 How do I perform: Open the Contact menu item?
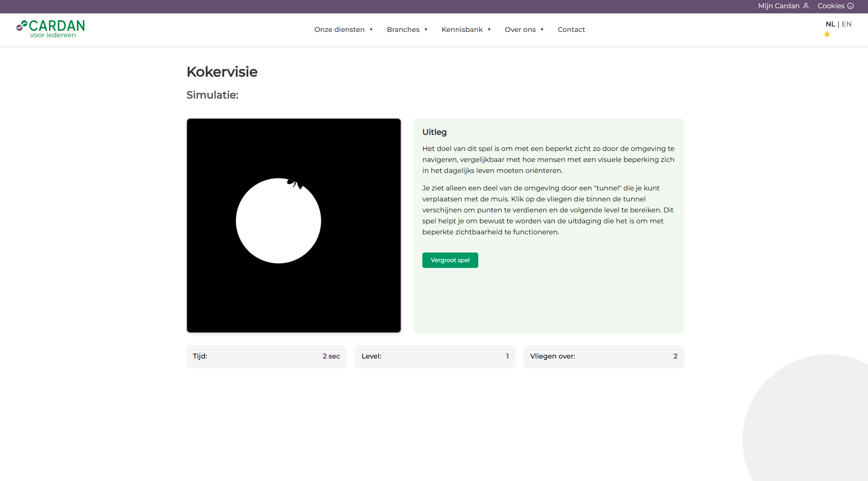[571, 30]
